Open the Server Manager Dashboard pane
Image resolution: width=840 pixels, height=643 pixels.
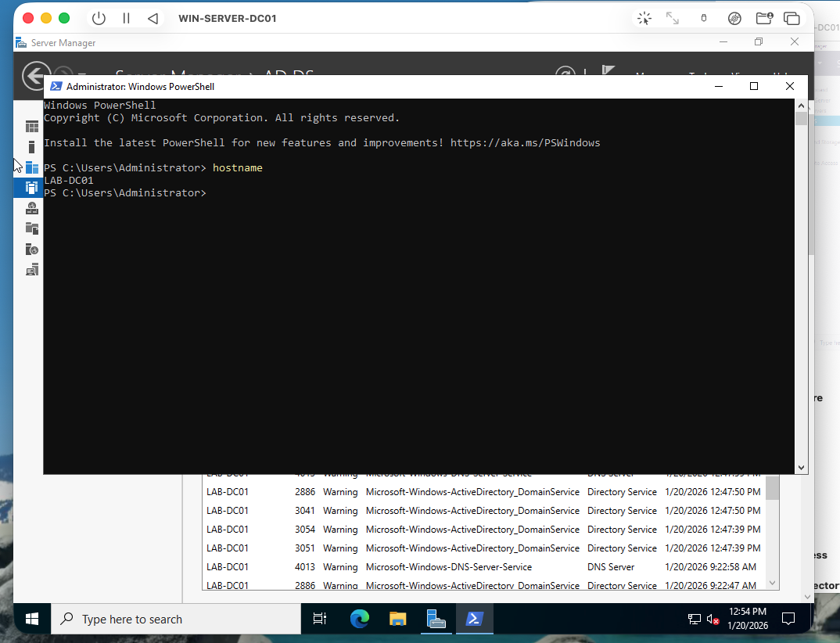(31, 126)
